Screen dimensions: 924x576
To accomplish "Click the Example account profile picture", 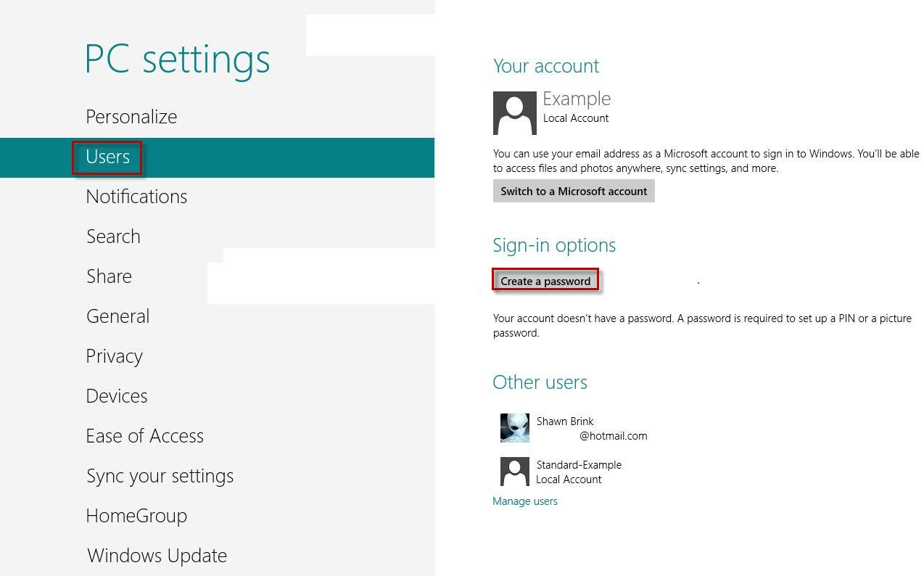I will pyautogui.click(x=514, y=113).
